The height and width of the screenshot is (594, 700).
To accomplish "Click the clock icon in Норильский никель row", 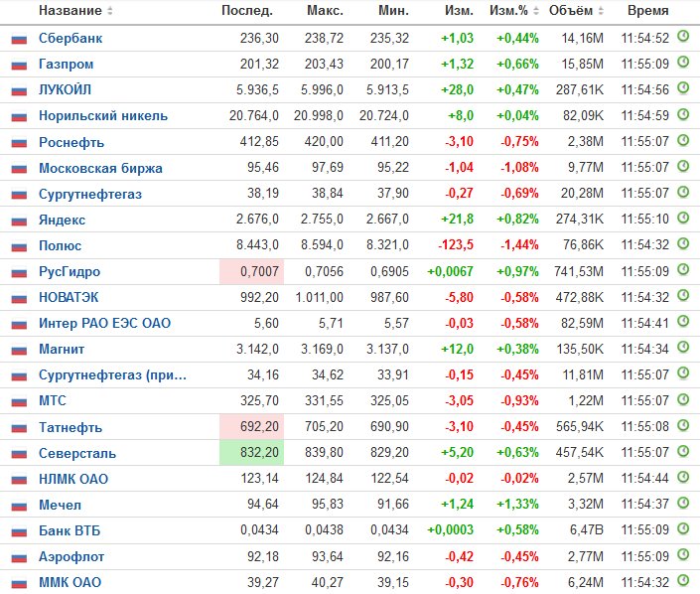I will click(683, 114).
